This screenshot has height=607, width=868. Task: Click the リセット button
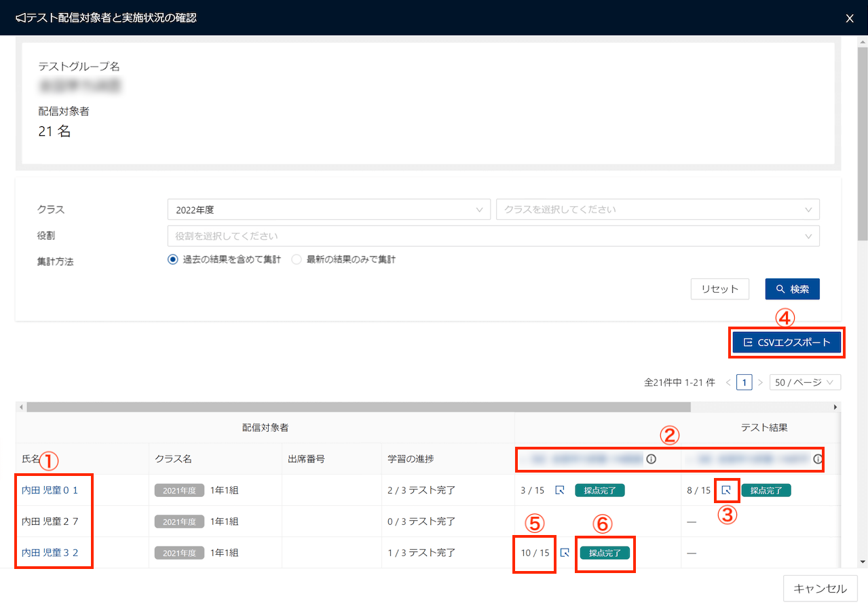point(719,289)
